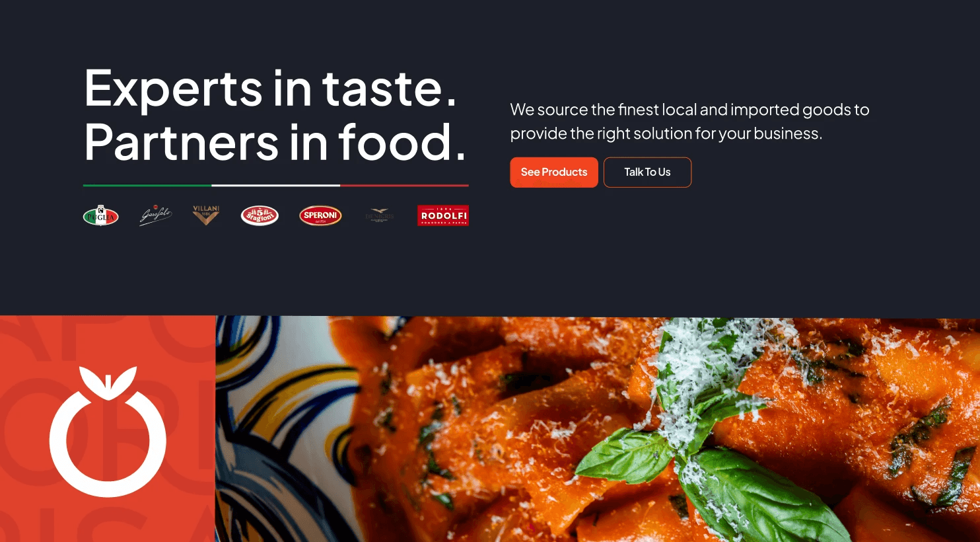980x542 pixels.
Task: Click the De Nigris logo
Action: click(380, 215)
